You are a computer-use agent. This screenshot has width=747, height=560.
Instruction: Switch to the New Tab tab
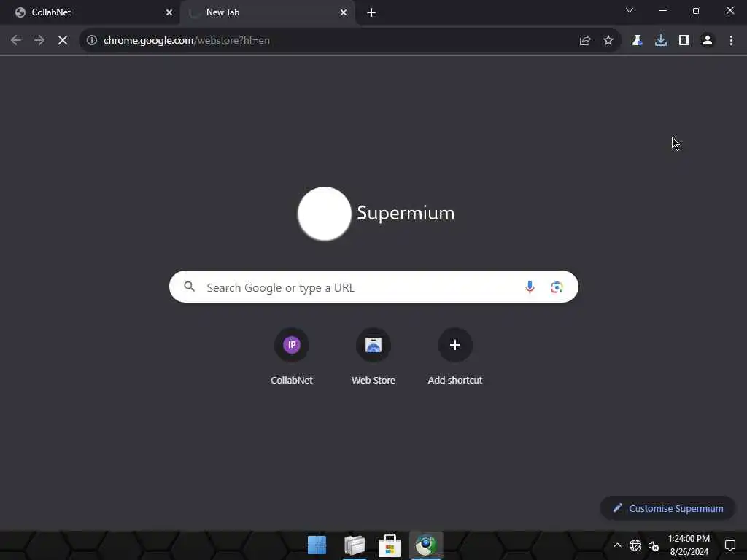click(267, 12)
